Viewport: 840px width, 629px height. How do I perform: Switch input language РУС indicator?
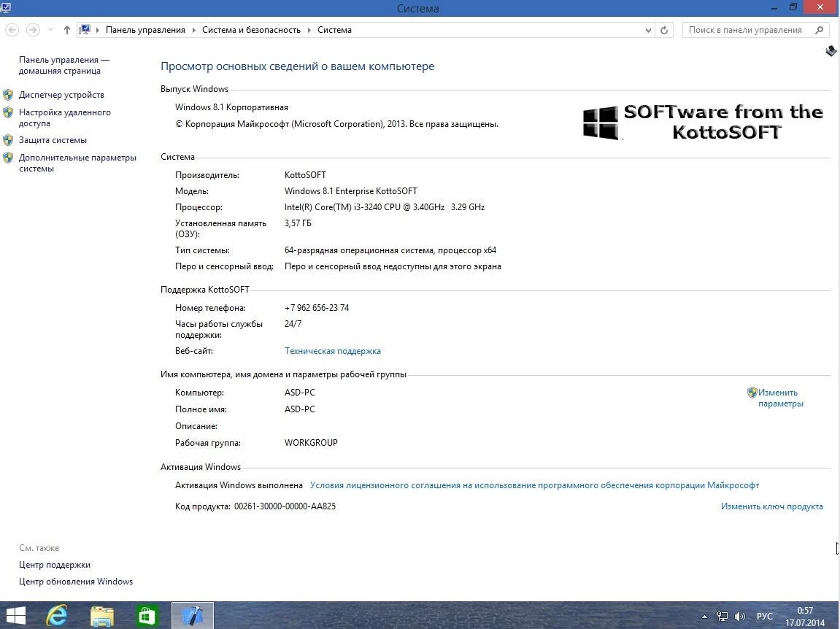pyautogui.click(x=764, y=617)
